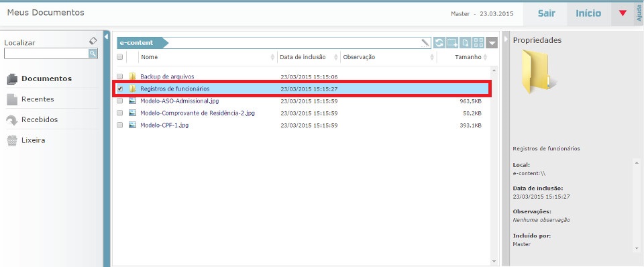Click the eraser icon above Localizar
Image resolution: width=644 pixels, height=267 pixels.
coord(93,41)
